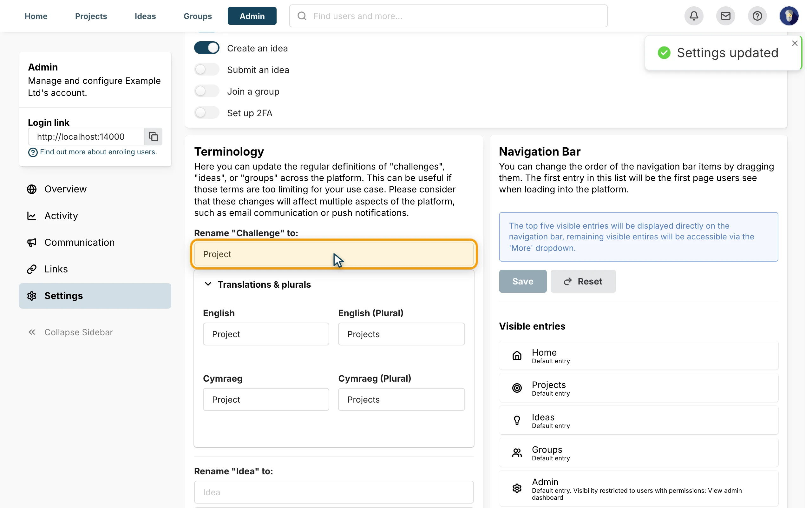This screenshot has width=812, height=508.
Task: Collapse the Translations & plurals section
Action: pyautogui.click(x=257, y=284)
